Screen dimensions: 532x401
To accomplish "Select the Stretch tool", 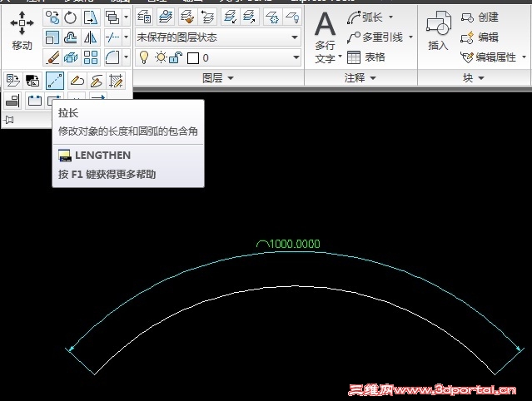I will click(x=91, y=17).
